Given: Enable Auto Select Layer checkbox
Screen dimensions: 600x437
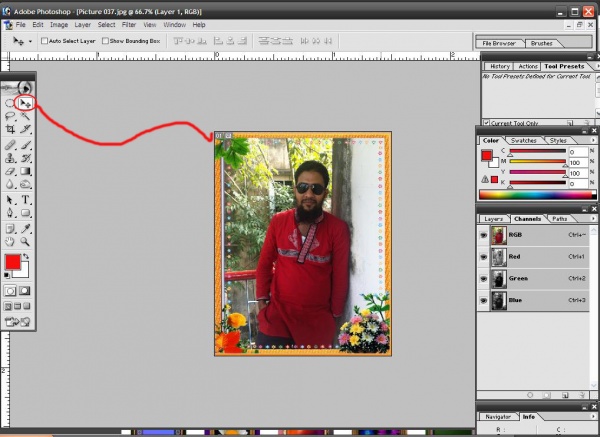Looking at the screenshot, I should coord(44,41).
